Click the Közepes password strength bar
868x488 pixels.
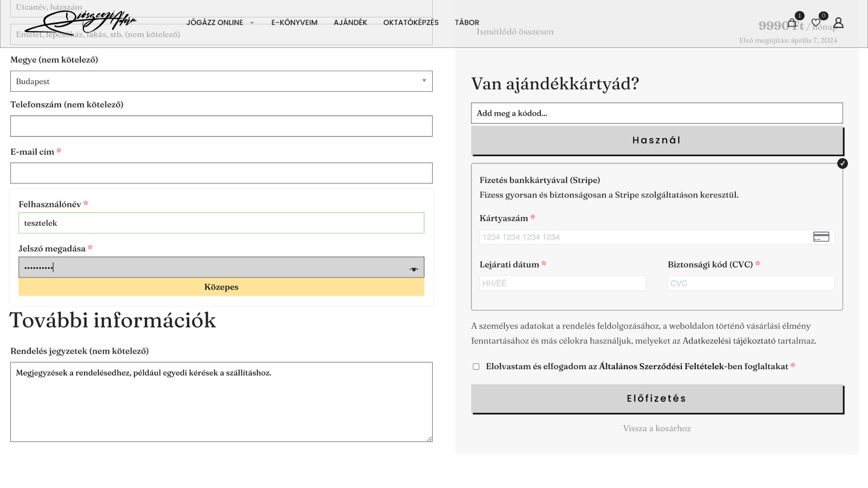(221, 287)
